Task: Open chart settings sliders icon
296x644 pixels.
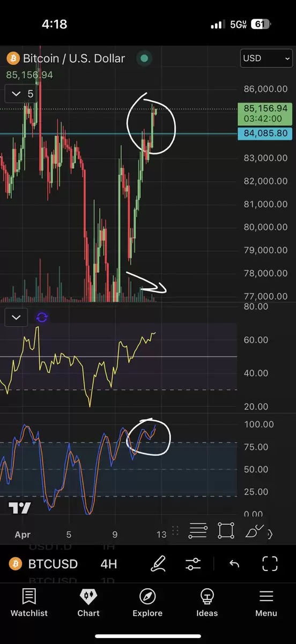Action: point(193,563)
